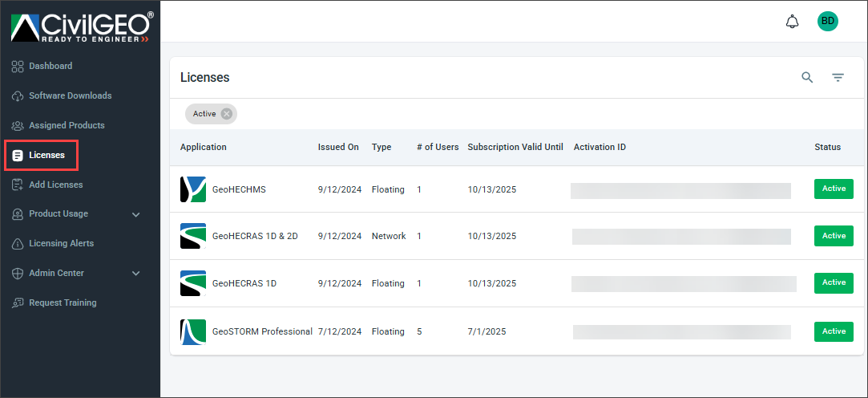Click the # of Users column header
The height and width of the screenshot is (398, 868).
coord(438,147)
